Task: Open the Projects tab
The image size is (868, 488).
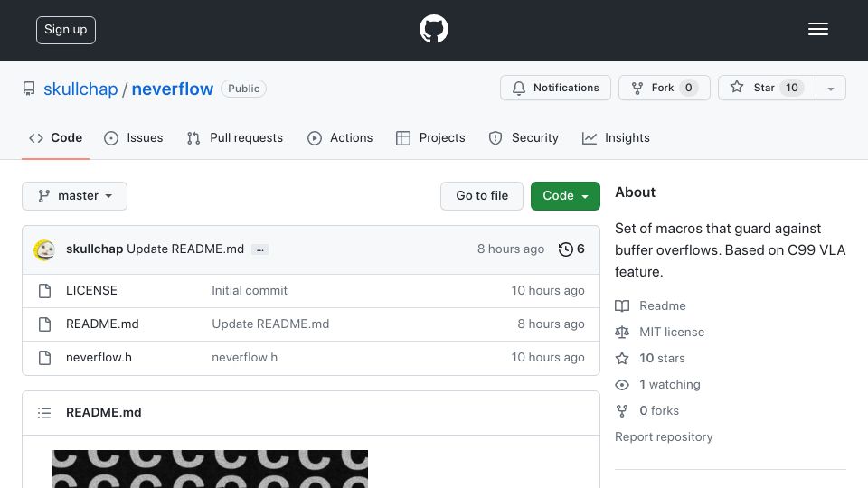Action: (430, 137)
